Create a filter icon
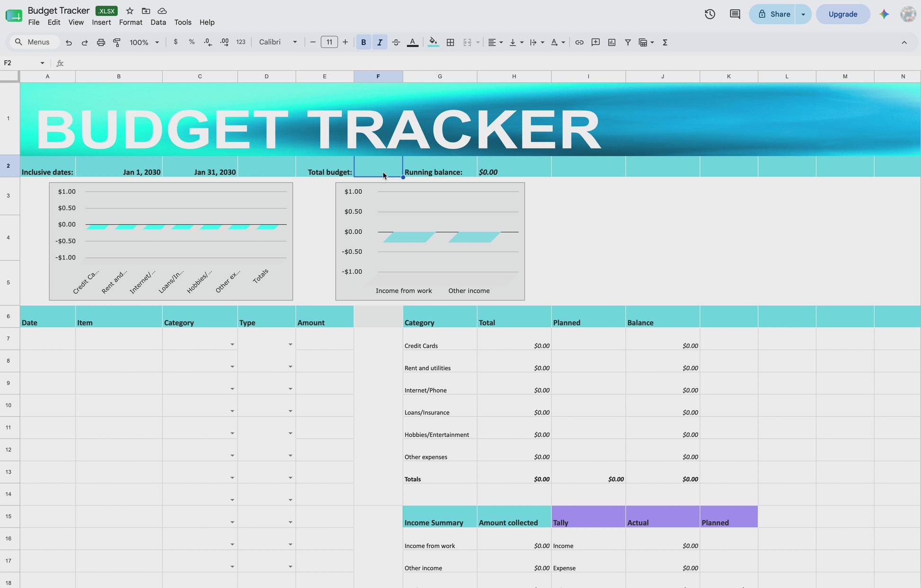 point(628,42)
